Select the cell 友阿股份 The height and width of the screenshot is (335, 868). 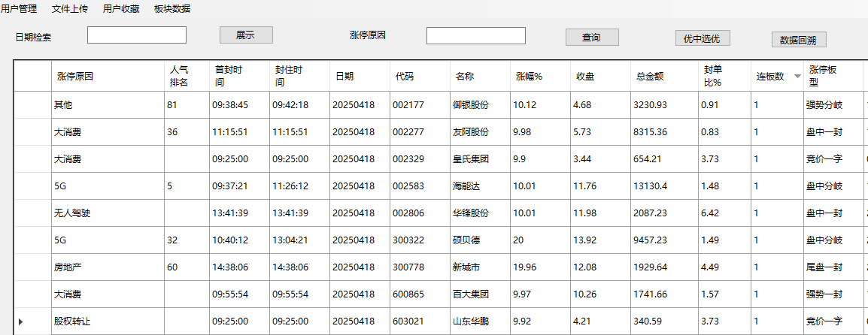[x=480, y=132]
